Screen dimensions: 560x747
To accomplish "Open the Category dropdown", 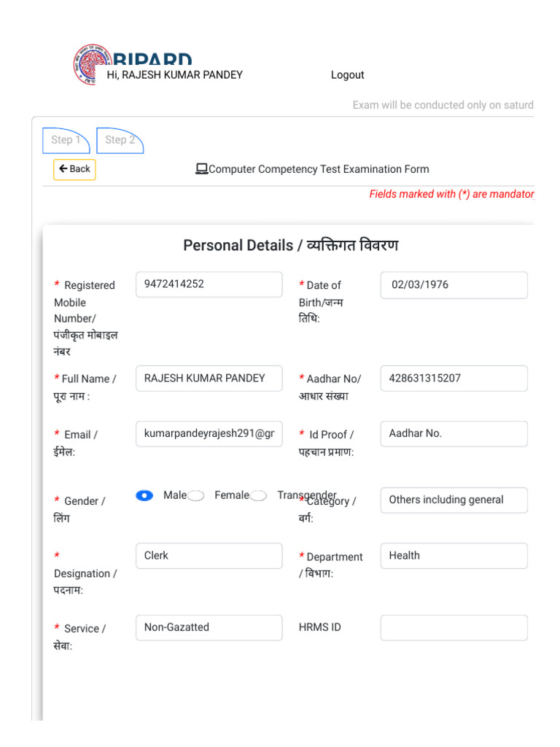I will [x=454, y=500].
